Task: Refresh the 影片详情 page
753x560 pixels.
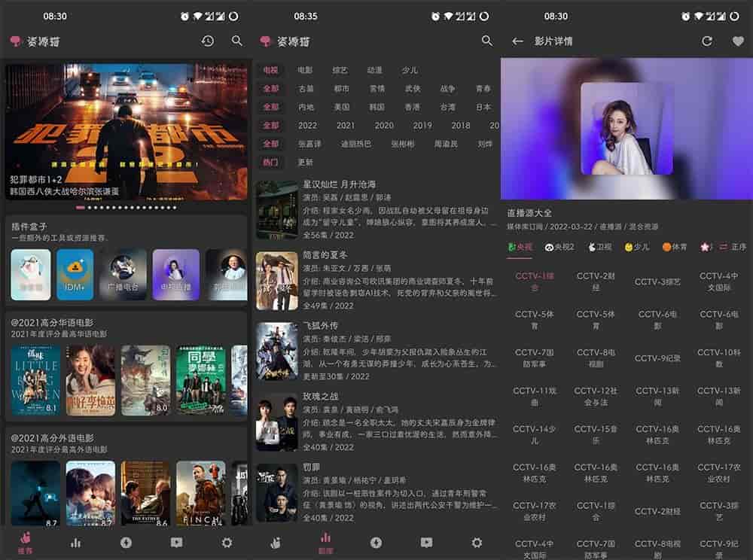Action: 706,41
